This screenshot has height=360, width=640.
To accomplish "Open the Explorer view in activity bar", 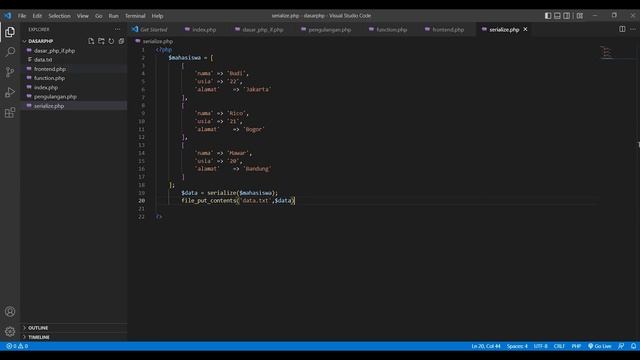I will [x=10, y=32].
